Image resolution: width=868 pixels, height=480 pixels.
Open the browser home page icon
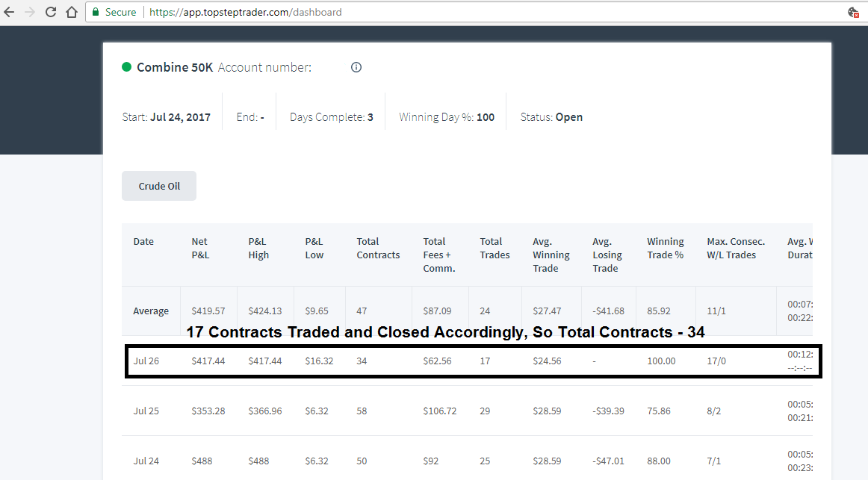(72, 12)
